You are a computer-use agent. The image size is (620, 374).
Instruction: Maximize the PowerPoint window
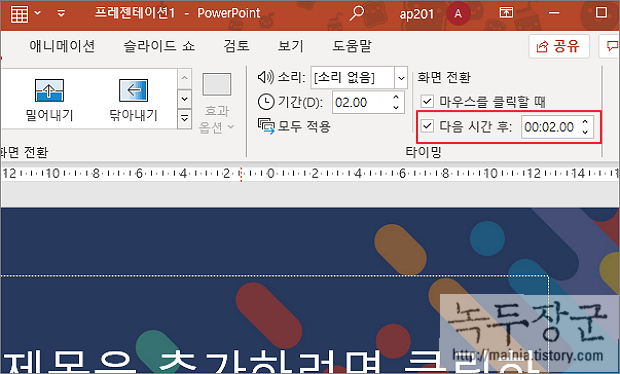601,13
